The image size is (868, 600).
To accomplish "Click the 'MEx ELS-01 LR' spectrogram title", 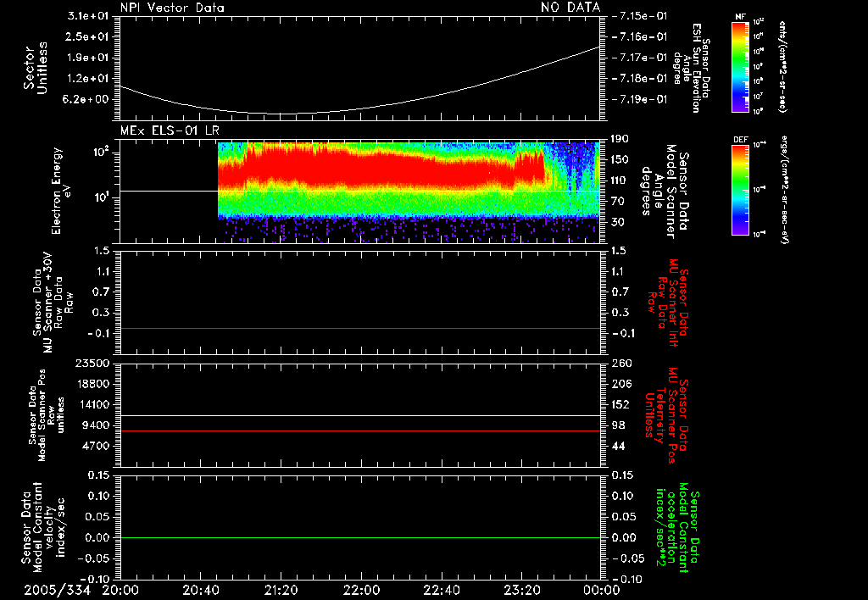I will pyautogui.click(x=170, y=131).
